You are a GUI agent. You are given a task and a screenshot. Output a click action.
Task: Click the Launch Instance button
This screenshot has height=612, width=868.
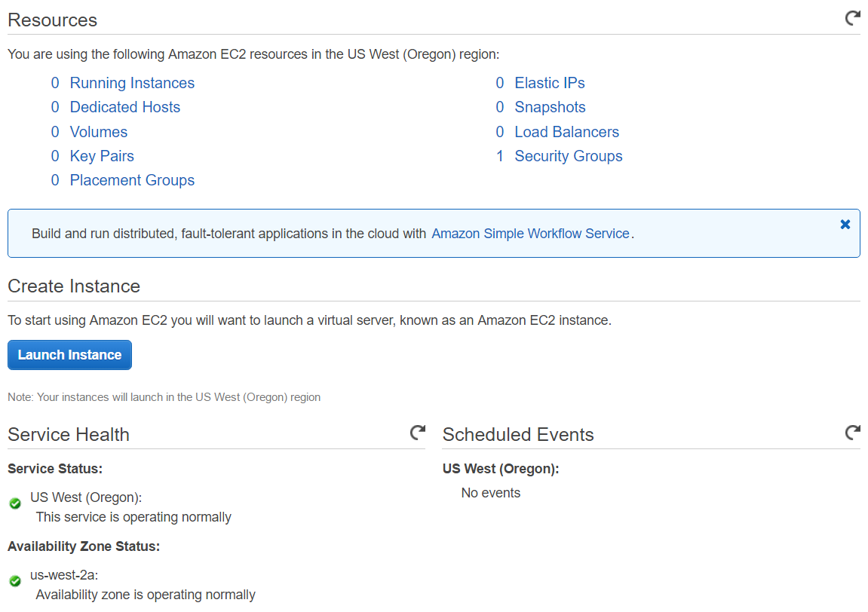coord(69,355)
